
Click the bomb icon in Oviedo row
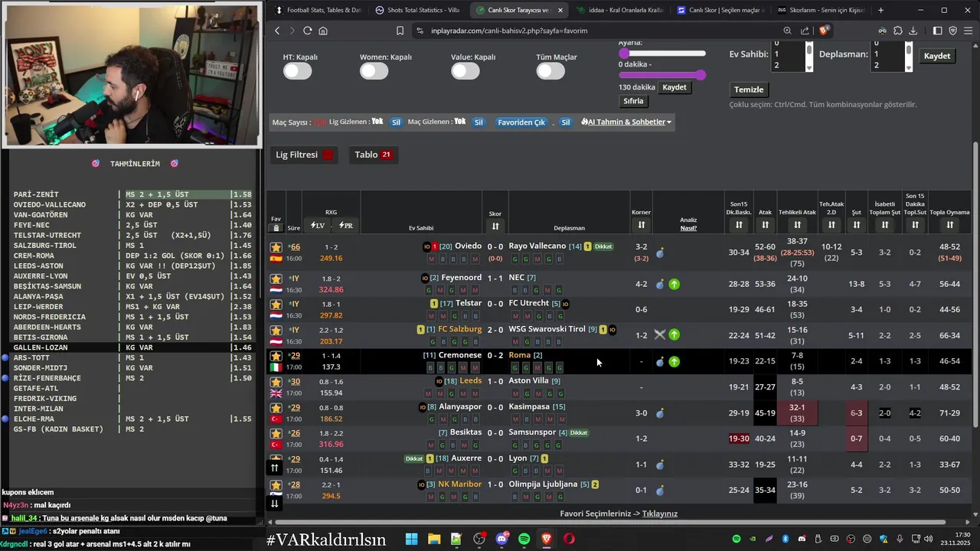click(660, 253)
